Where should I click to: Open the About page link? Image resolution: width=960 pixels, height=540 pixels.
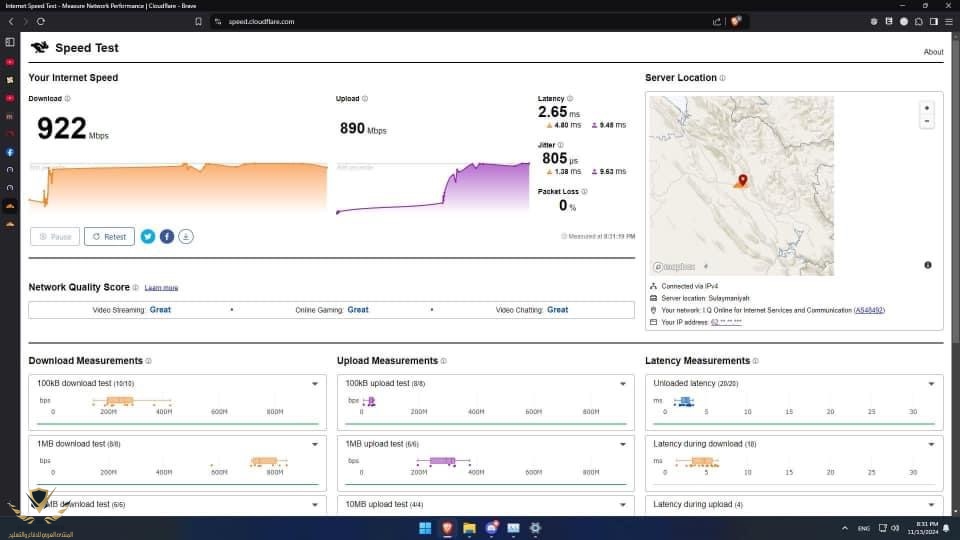(x=933, y=52)
